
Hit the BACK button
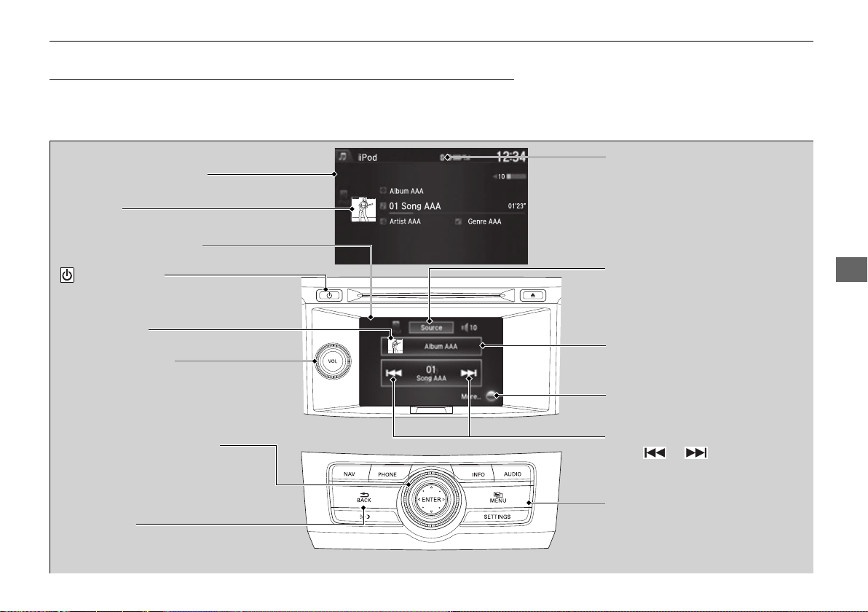click(363, 498)
